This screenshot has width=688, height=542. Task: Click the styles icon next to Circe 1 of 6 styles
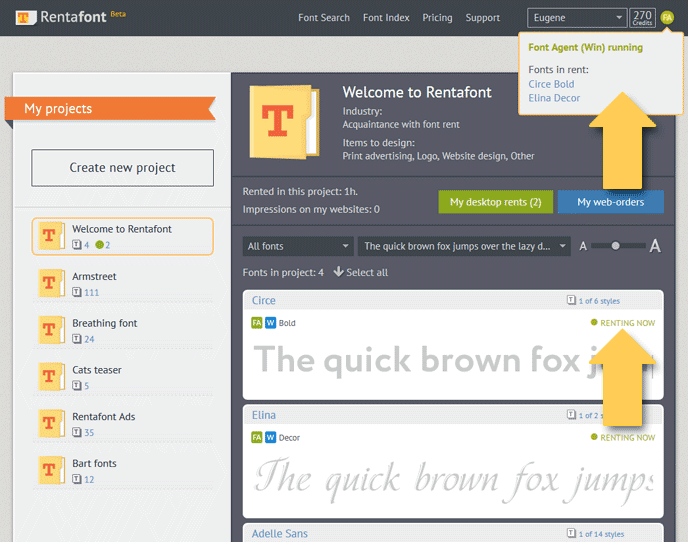click(571, 300)
